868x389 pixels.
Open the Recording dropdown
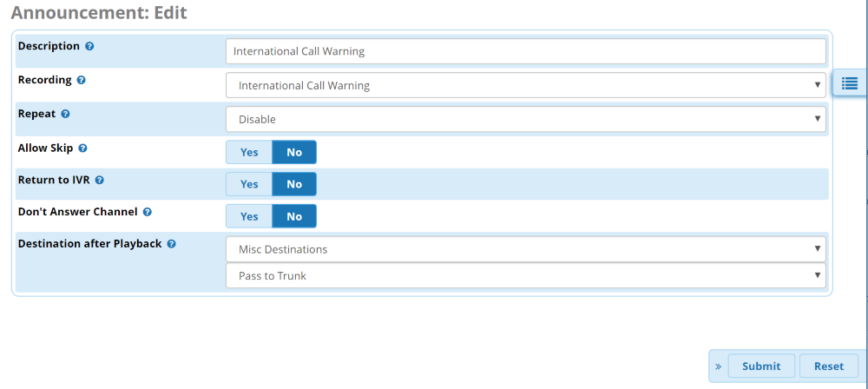(x=525, y=85)
